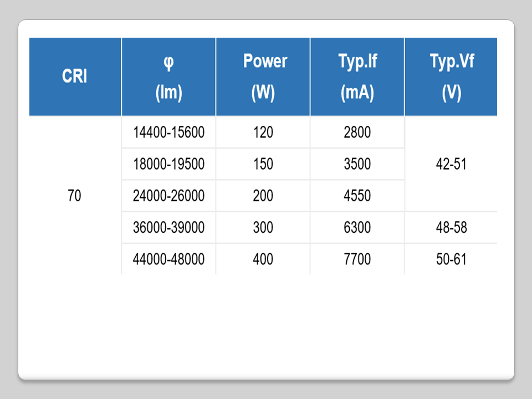
Task: Select the 18000-19500 lumen cell
Action: (x=168, y=164)
